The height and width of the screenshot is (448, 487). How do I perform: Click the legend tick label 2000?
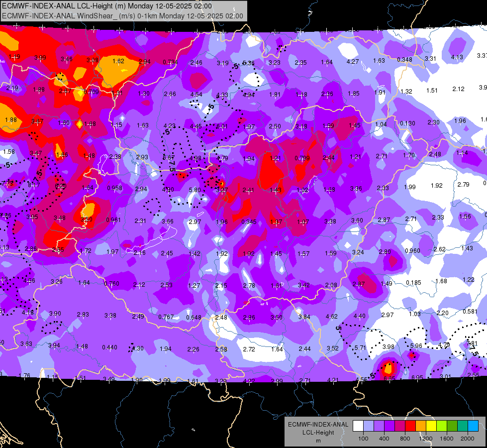pyautogui.click(x=468, y=439)
